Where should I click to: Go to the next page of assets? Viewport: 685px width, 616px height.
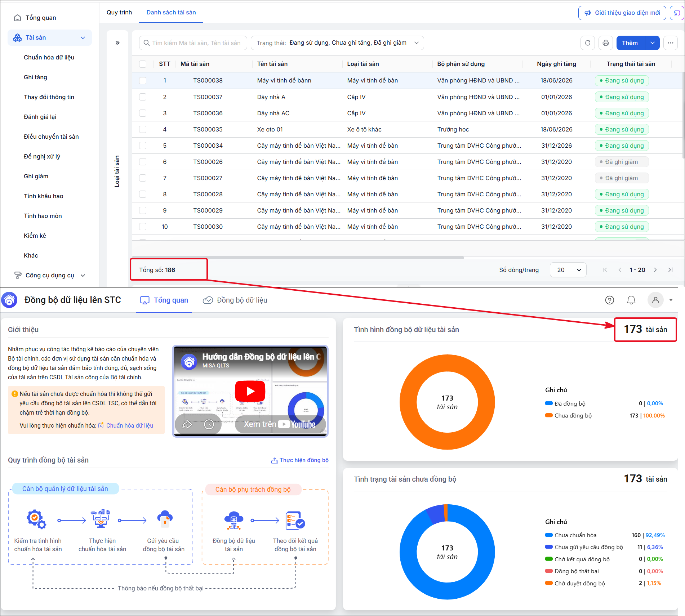point(655,270)
